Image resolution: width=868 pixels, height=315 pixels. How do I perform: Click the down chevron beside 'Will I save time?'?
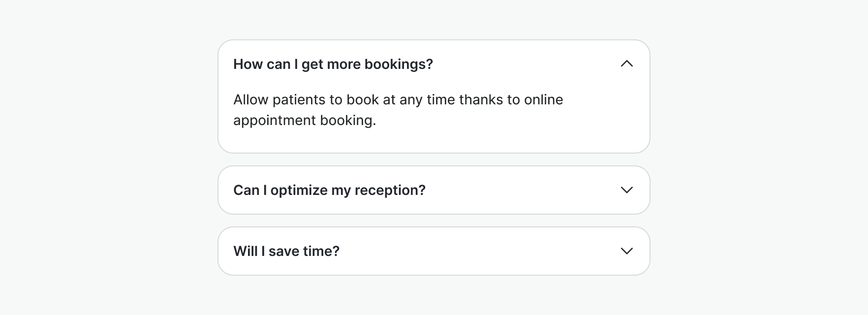626,251
